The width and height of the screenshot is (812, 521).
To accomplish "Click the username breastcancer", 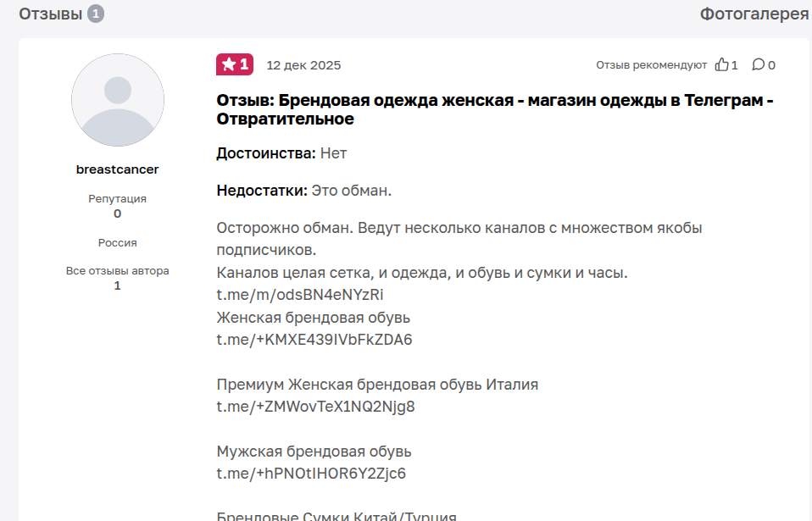I will (117, 169).
